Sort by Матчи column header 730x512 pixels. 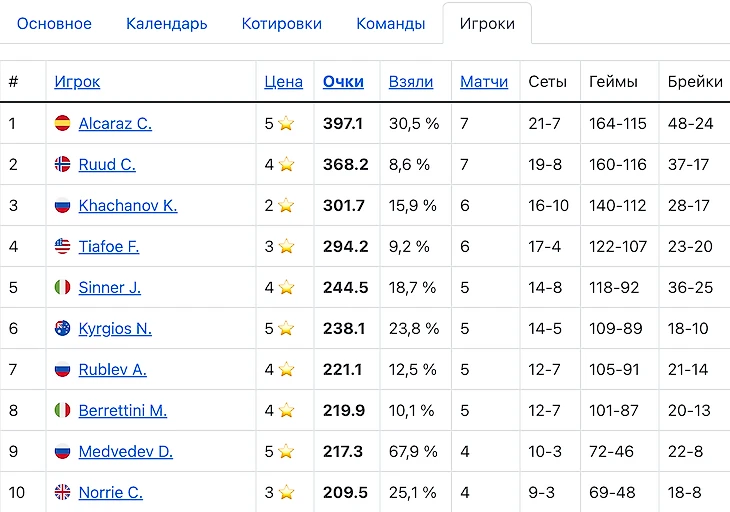tap(484, 82)
